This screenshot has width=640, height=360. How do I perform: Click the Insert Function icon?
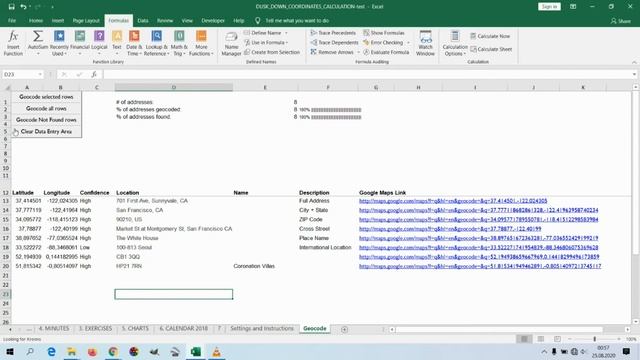point(13,43)
